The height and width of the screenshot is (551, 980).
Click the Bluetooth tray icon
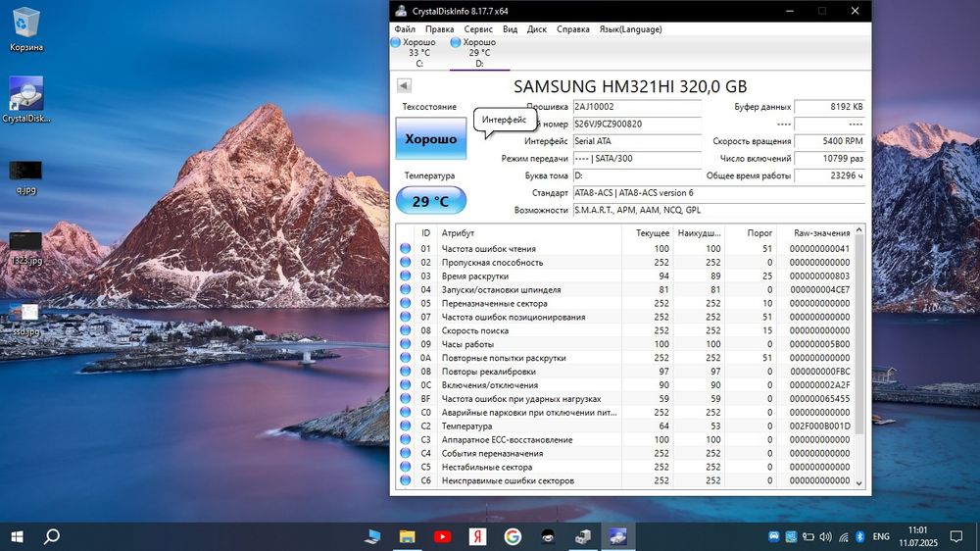pyautogui.click(x=860, y=536)
